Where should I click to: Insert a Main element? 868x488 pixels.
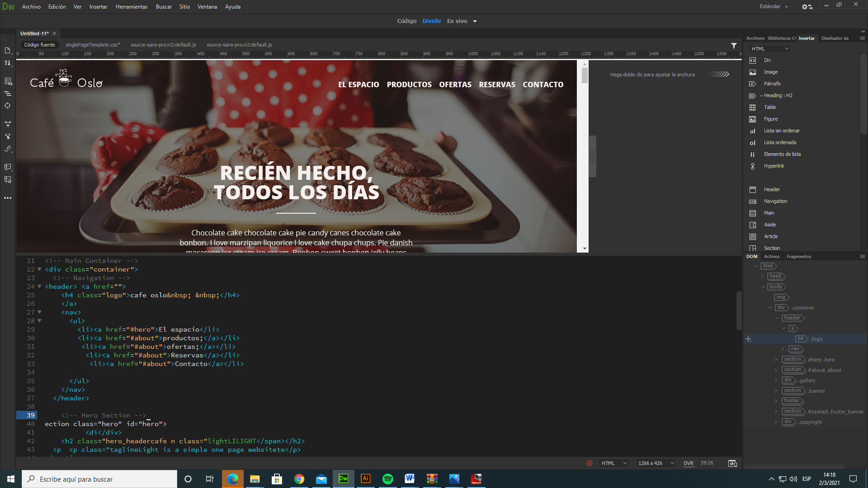point(769,213)
